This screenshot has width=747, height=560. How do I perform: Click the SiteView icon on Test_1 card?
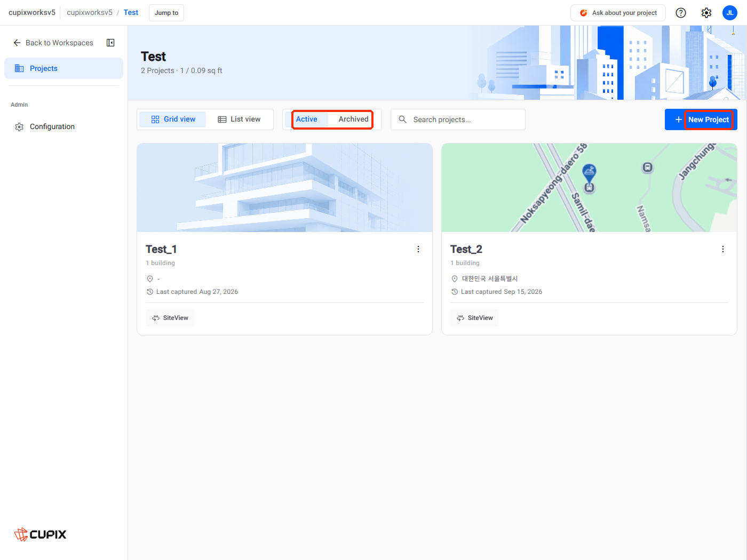tap(156, 318)
